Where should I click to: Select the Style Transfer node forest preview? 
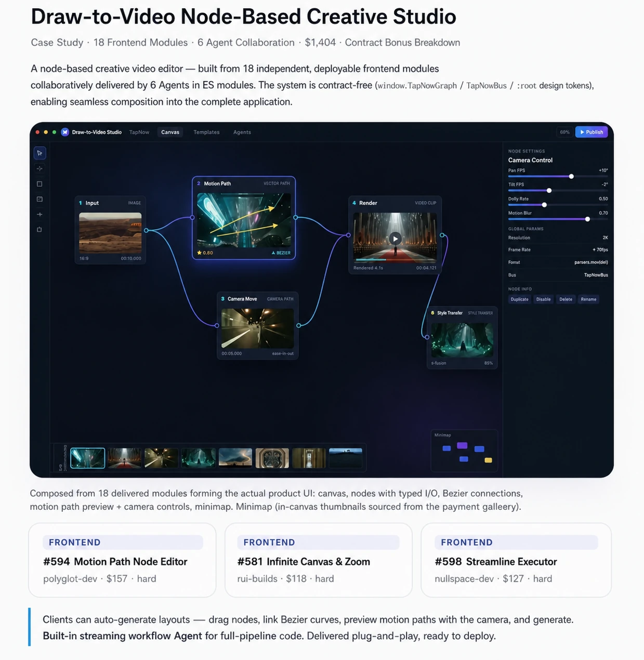pos(462,340)
